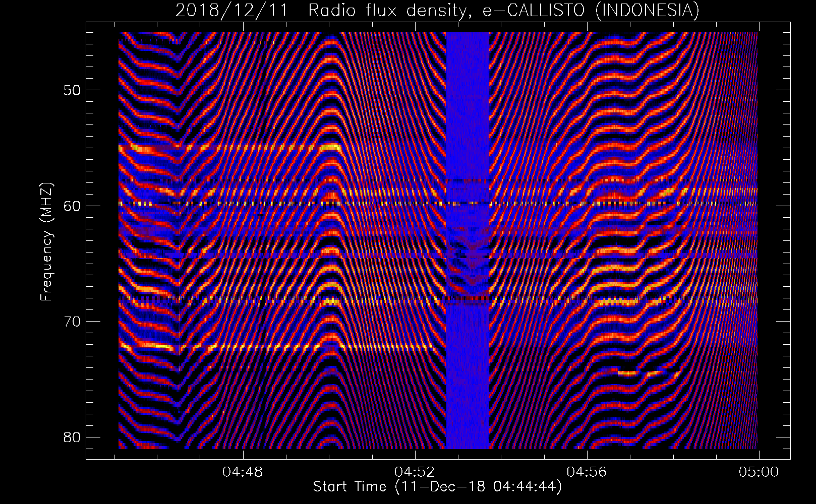Viewport: 816px width, 504px height.
Task: Click the 'e-CALLISTO (INDONESIA)' title text
Action: tap(591, 10)
